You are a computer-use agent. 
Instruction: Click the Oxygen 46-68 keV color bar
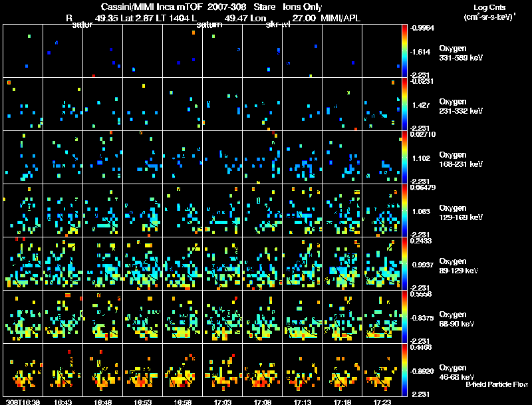[404, 370]
